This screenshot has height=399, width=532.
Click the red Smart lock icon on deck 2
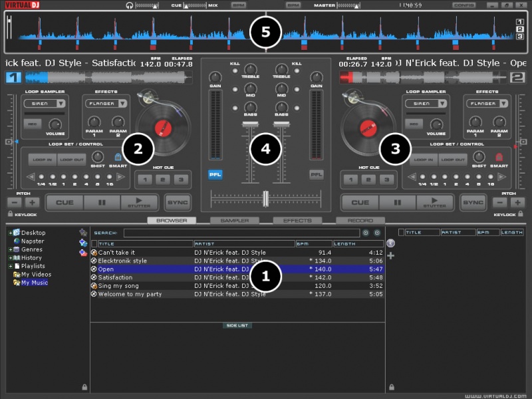[499, 157]
